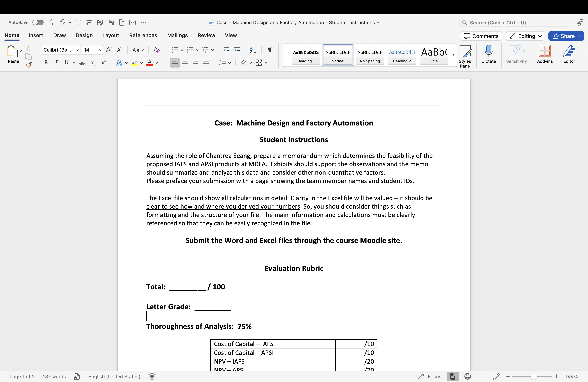This screenshot has width=588, height=382.
Task: Open the font color dropdown
Action: pyautogui.click(x=156, y=63)
